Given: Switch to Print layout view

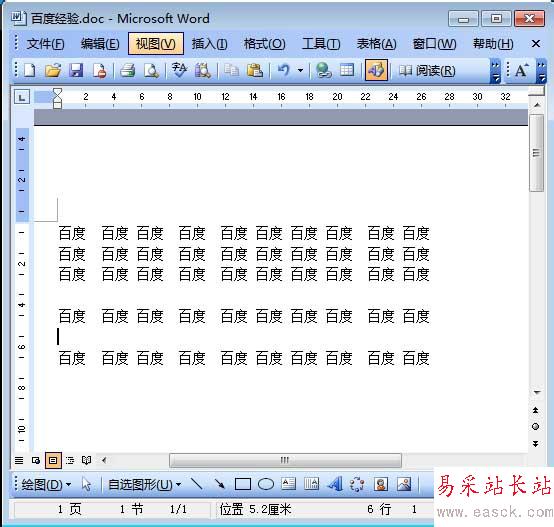Looking at the screenshot, I should (x=53, y=460).
